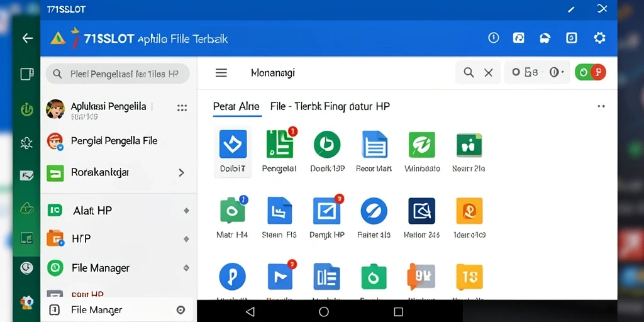Expand the Rorakantegar row chevron
The height and width of the screenshot is (322, 644).
(x=181, y=173)
